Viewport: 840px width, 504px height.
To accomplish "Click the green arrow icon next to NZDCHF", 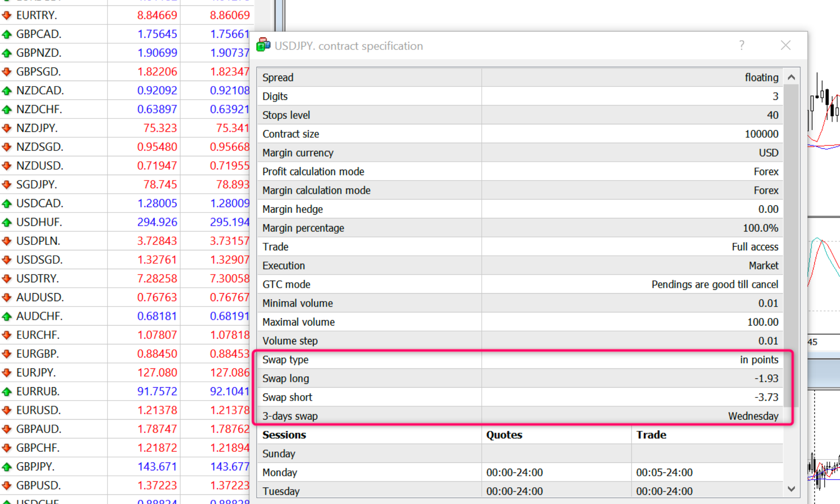I will 7,109.
